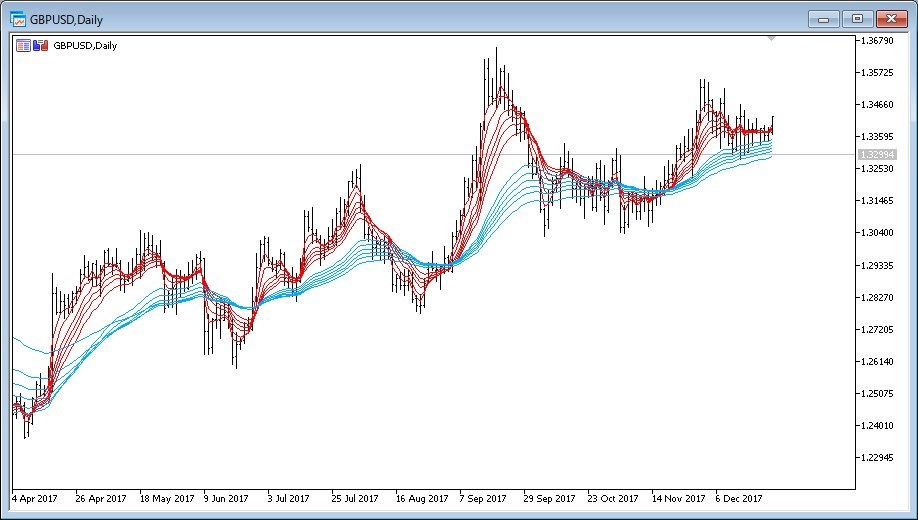918x520 pixels.
Task: Select the 1.32994 price level label
Action: click(876, 155)
